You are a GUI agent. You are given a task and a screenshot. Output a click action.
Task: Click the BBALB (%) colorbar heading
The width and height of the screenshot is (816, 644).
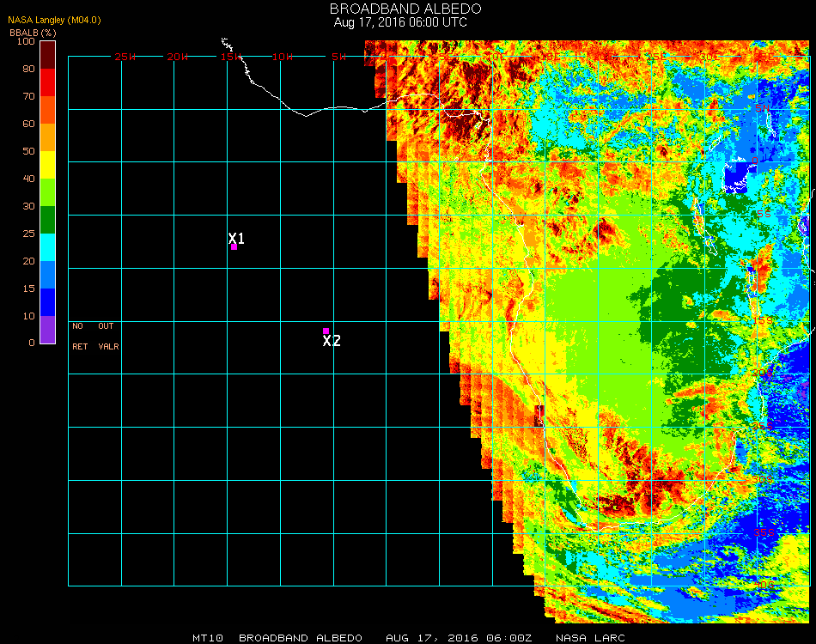pos(33,32)
